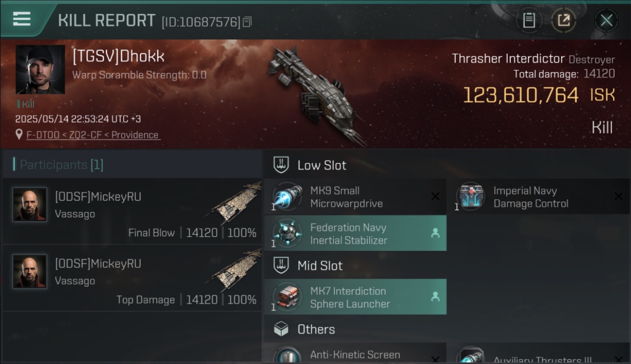This screenshot has width=631, height=364.
Task: Share the kill report externally
Action: point(564,20)
